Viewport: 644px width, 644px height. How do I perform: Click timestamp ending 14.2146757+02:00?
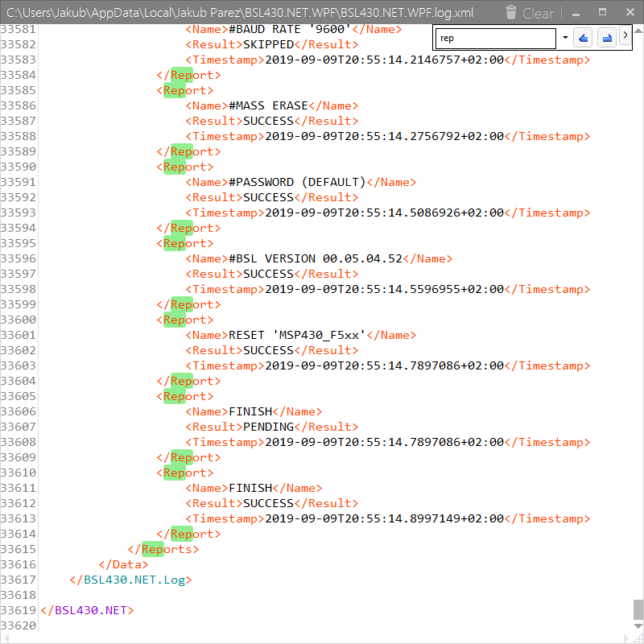click(x=385, y=60)
